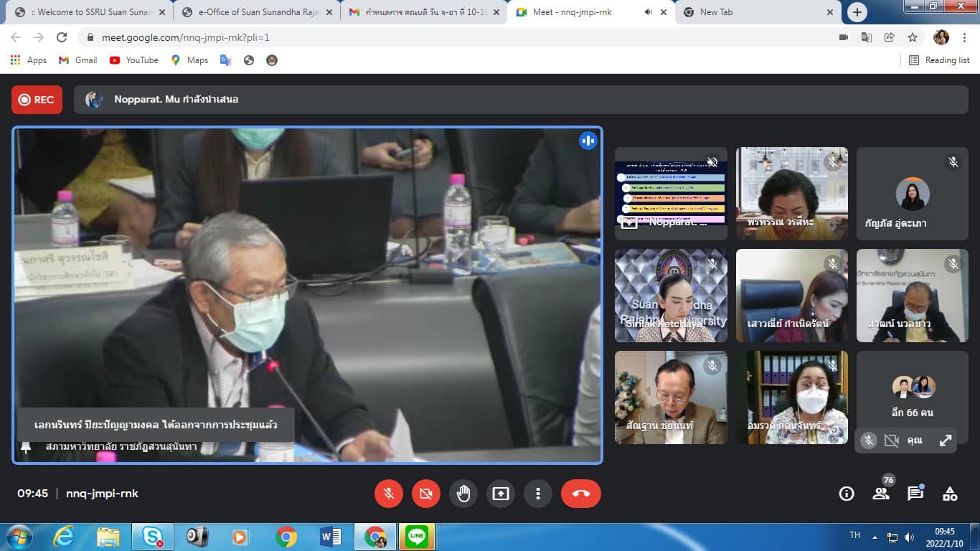Toggle the camera off button
The width and height of the screenshot is (980, 551).
tap(426, 494)
